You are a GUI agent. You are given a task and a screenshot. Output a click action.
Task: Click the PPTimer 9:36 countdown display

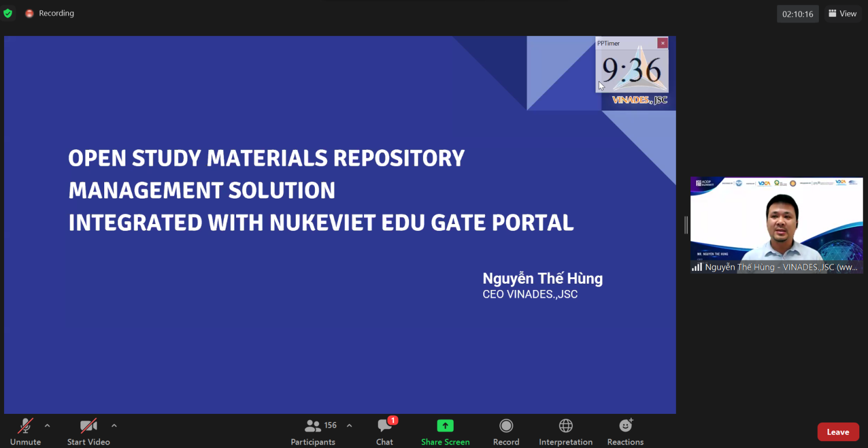click(x=632, y=70)
